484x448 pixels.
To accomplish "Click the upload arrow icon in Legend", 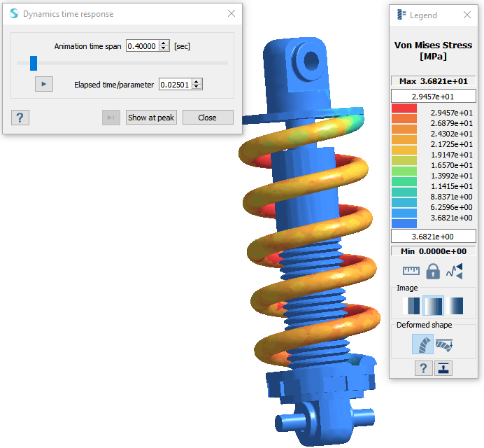I will click(x=443, y=368).
